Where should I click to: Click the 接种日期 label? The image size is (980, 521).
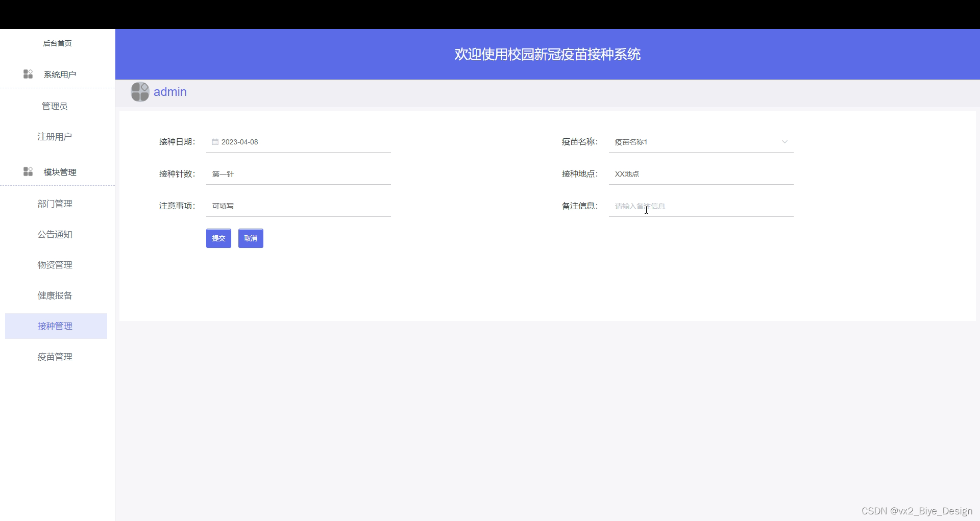[177, 142]
